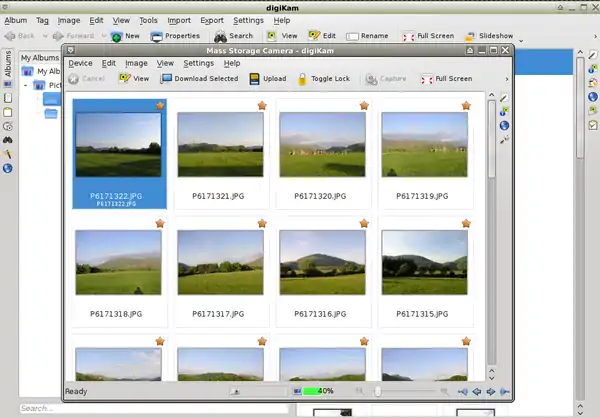
Task: Toggle star marker on P6171322.JPG thumbnail
Action: click(x=160, y=105)
